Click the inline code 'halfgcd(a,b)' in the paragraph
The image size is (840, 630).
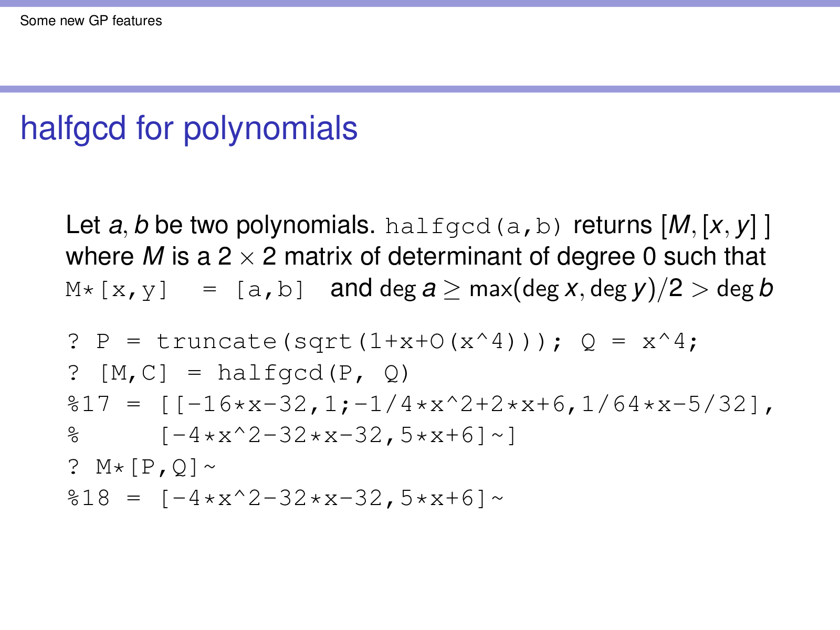tap(473, 226)
